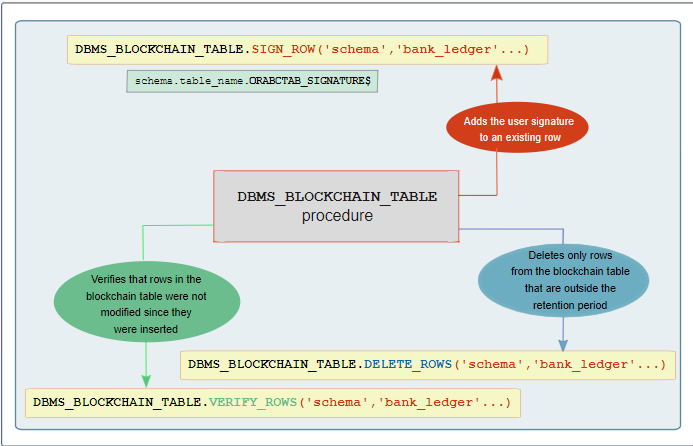Select the central DBMS_BLOCKCHAIN_TABLE procedure box

pyautogui.click(x=336, y=206)
